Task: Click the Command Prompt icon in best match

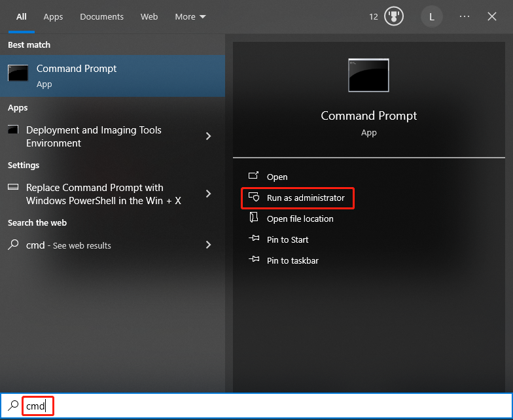Action: pos(18,73)
